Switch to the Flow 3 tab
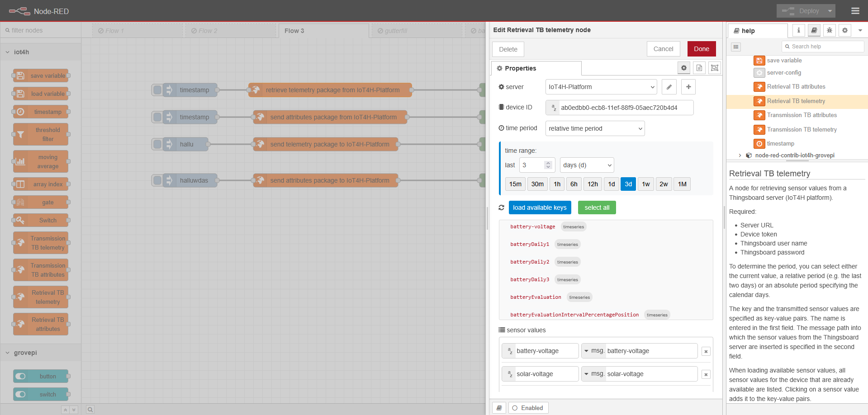Image resolution: width=868 pixels, height=415 pixels. coord(294,31)
